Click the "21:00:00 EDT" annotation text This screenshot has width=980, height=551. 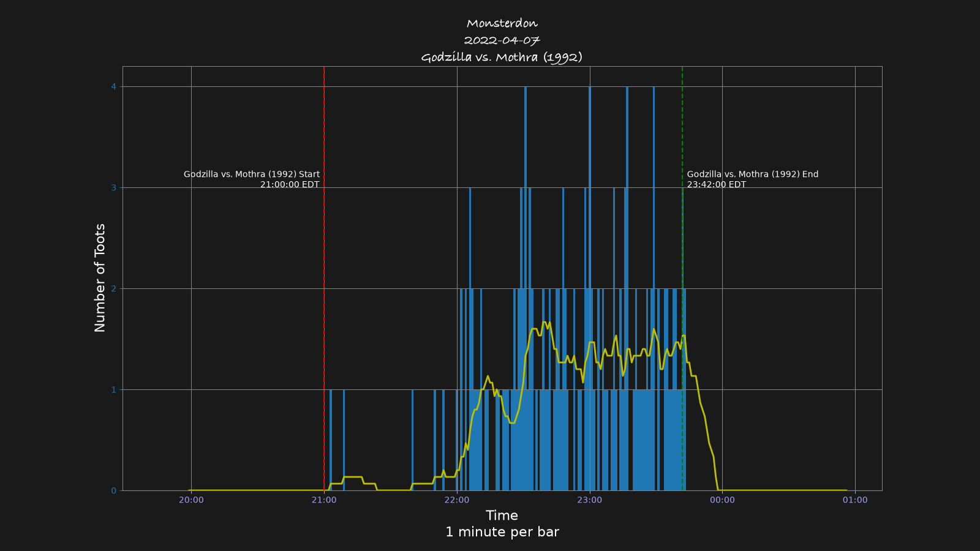tap(290, 185)
